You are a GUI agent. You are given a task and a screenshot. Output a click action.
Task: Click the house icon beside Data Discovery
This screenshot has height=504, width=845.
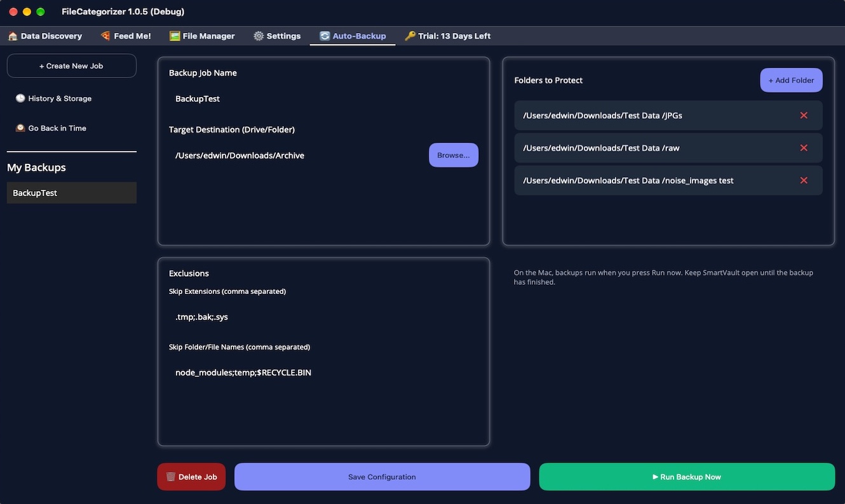coord(13,36)
